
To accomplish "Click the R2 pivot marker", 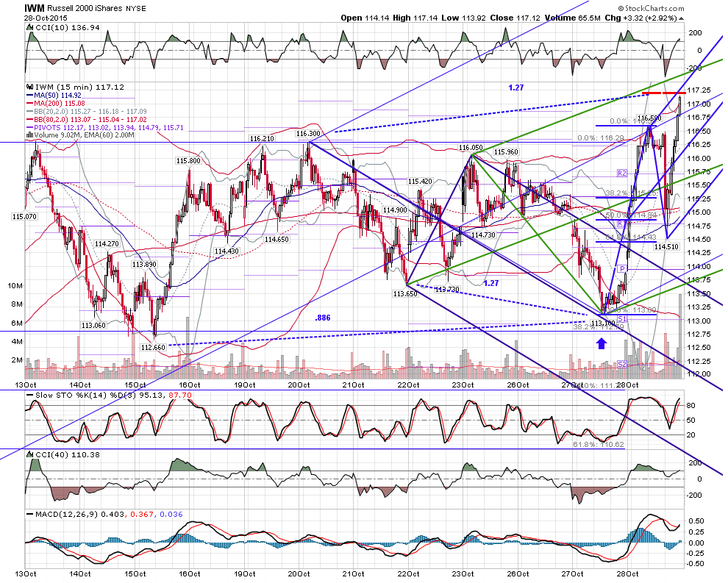I will click(622, 174).
